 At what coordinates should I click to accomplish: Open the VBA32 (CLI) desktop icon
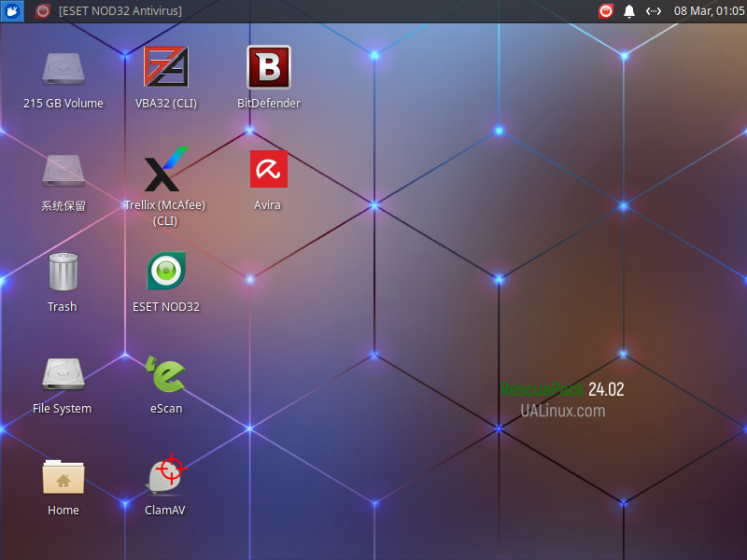[x=165, y=68]
